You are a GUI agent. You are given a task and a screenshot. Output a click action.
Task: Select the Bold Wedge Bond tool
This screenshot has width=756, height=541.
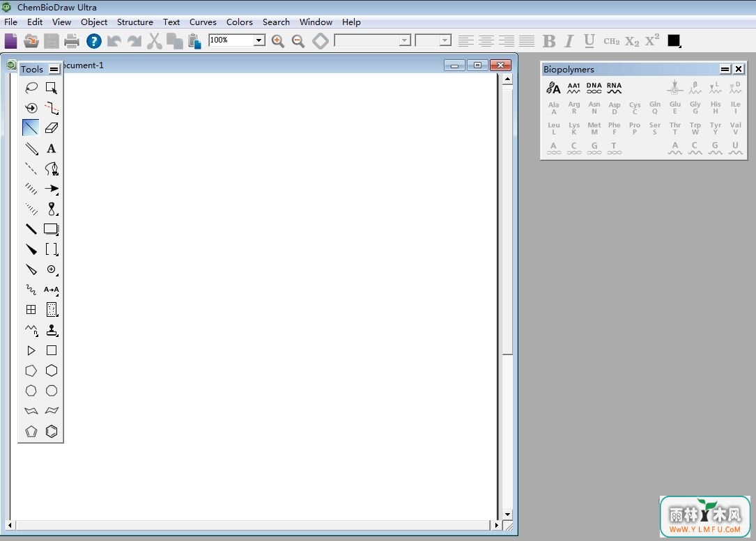pyautogui.click(x=31, y=249)
